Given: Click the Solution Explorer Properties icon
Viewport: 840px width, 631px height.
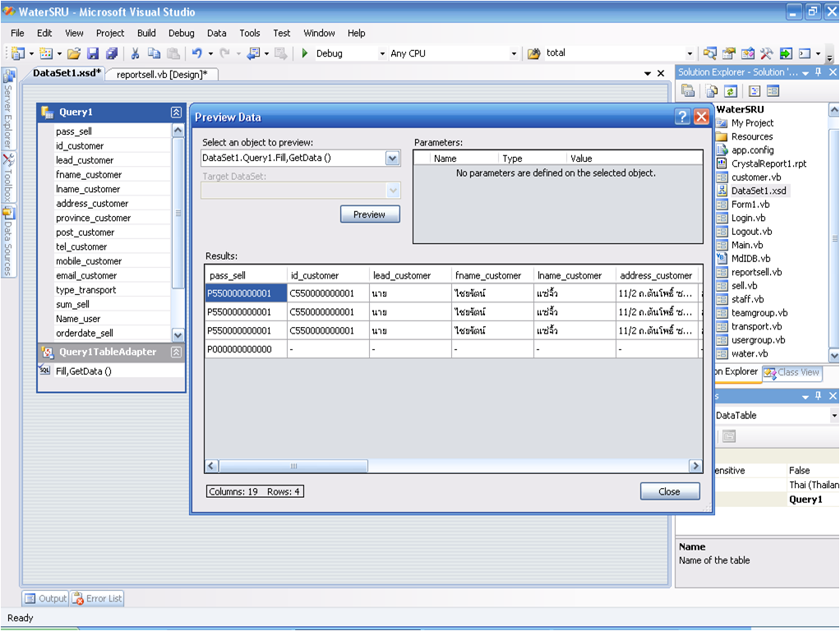Looking at the screenshot, I should (x=688, y=91).
